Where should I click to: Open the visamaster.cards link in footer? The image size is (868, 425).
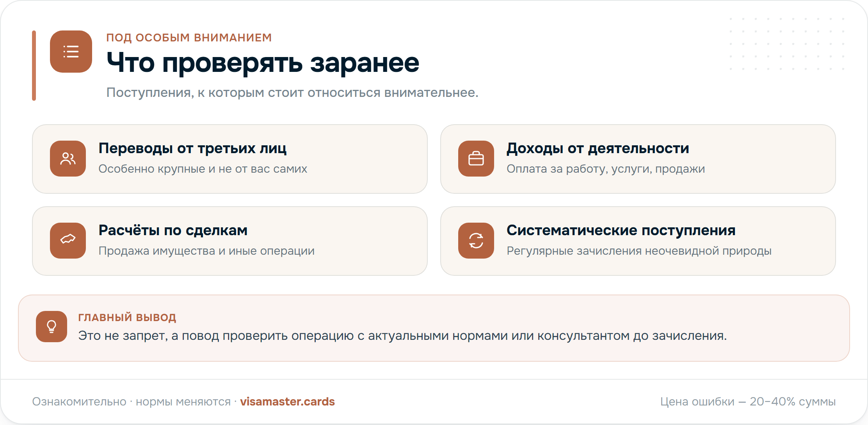287,402
